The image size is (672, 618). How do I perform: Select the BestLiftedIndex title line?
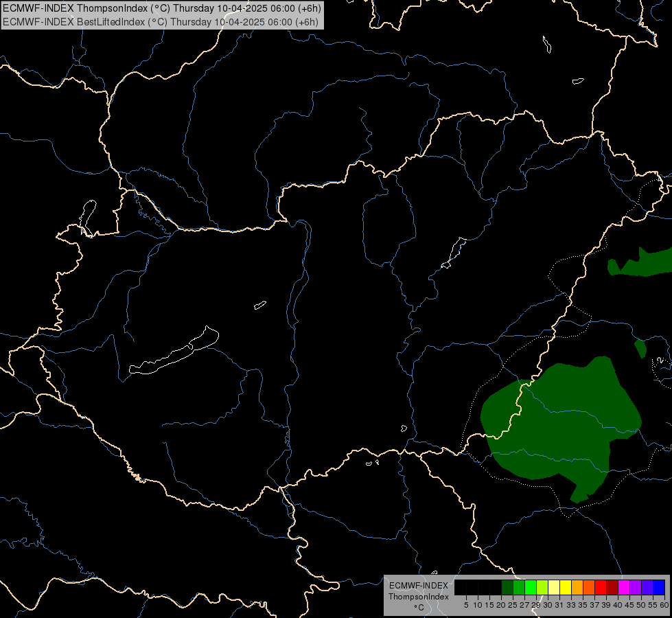[161, 22]
